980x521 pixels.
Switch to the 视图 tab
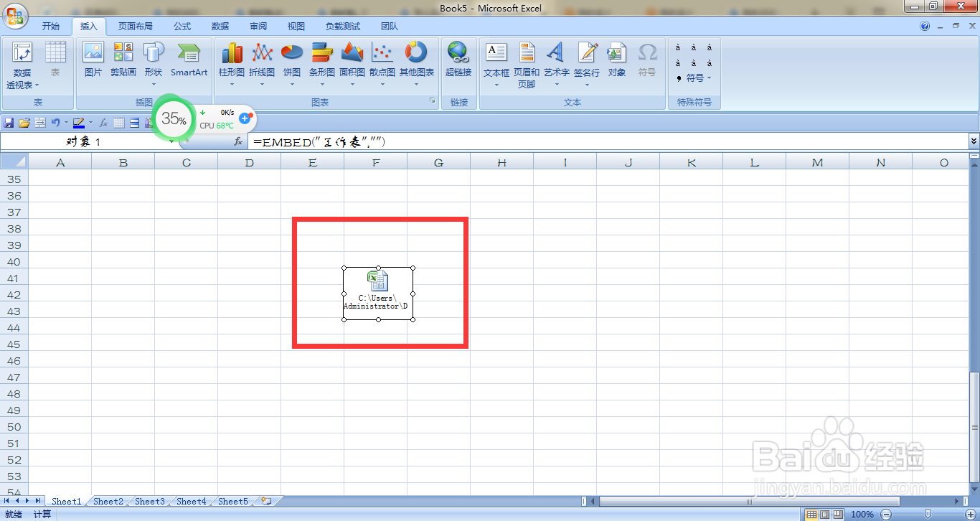[x=296, y=27]
